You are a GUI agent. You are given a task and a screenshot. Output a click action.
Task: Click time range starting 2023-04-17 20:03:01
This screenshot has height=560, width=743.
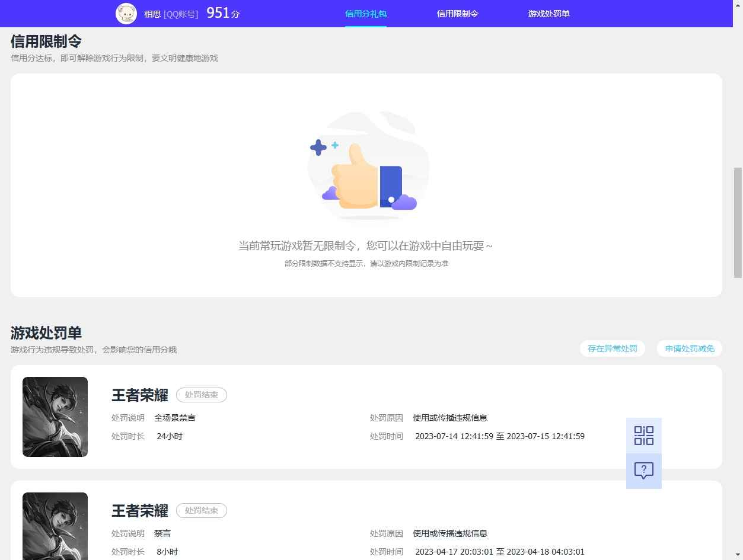pos(500,552)
